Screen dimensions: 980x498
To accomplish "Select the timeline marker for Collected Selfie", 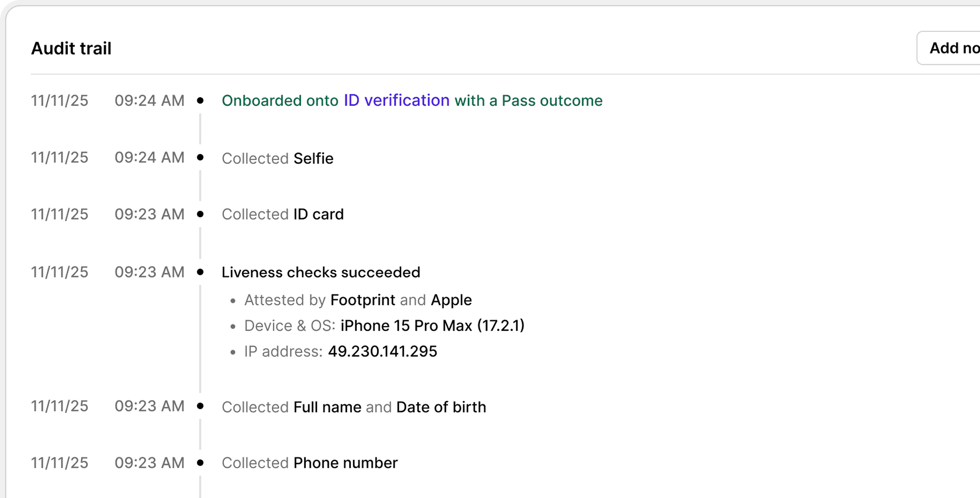I will [200, 158].
